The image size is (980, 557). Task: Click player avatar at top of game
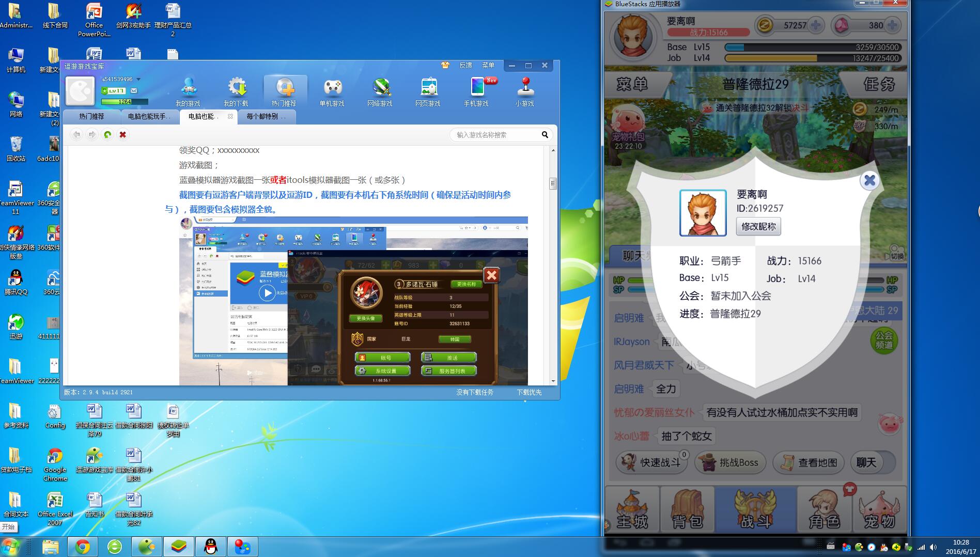coord(633,37)
